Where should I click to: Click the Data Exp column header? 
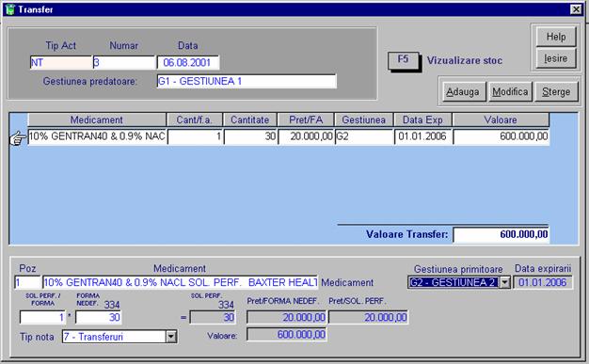click(422, 119)
